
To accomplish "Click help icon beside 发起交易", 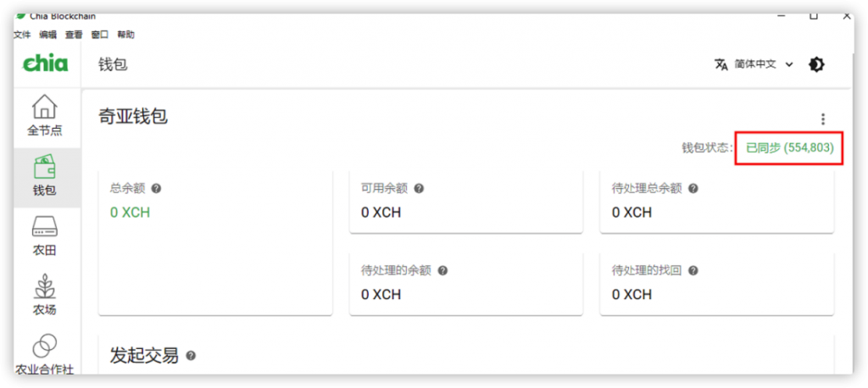I will (x=191, y=356).
